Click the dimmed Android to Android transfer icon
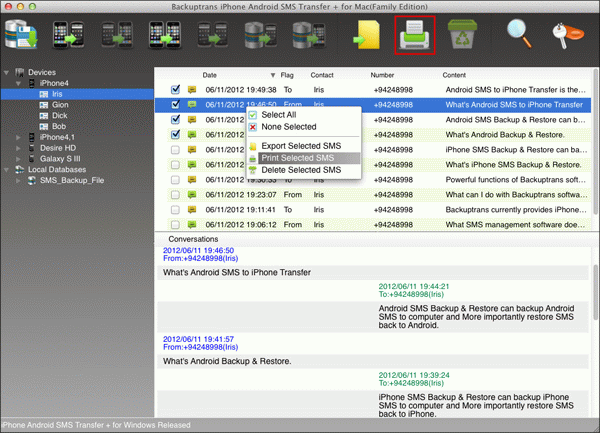 (x=213, y=35)
